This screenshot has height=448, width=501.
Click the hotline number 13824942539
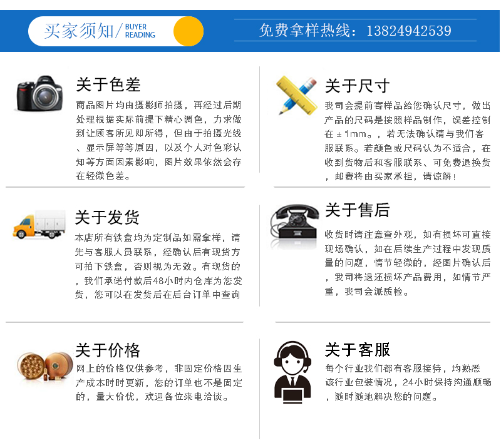pos(409,31)
